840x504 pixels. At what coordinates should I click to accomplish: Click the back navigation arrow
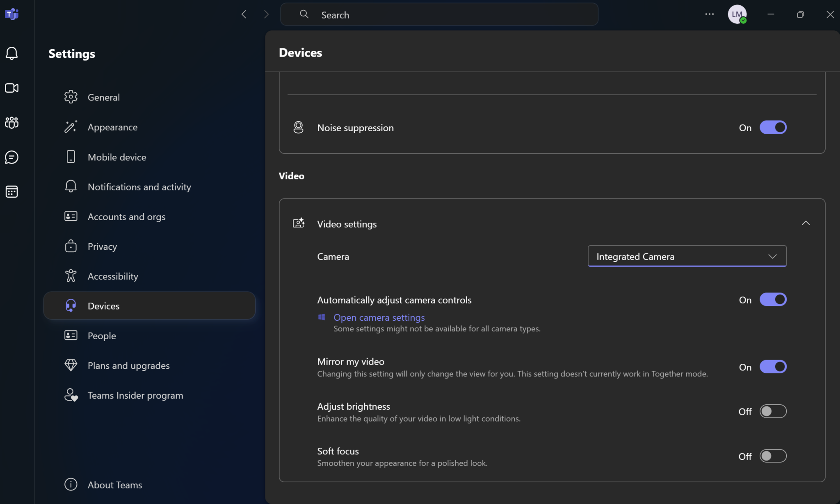(244, 14)
